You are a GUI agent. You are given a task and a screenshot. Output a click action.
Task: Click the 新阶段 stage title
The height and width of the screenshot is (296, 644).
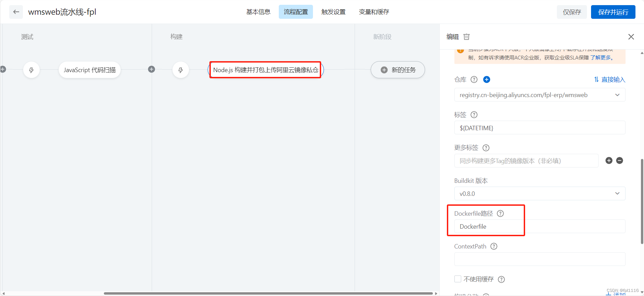[x=382, y=37]
